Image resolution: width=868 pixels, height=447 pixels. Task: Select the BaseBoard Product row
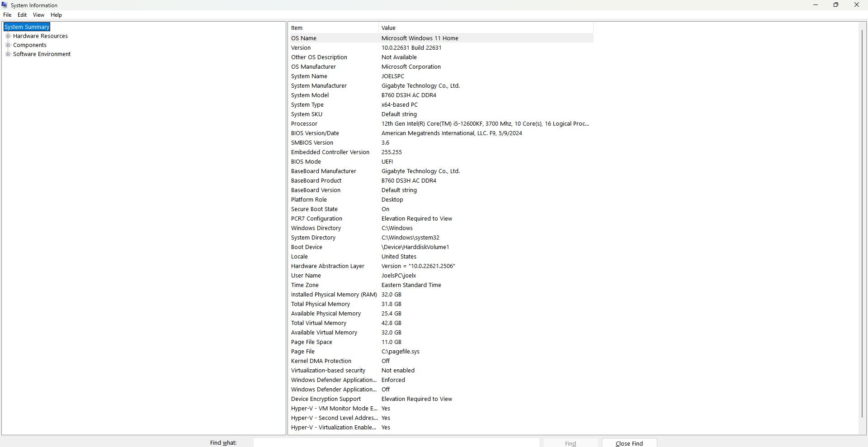(x=441, y=181)
